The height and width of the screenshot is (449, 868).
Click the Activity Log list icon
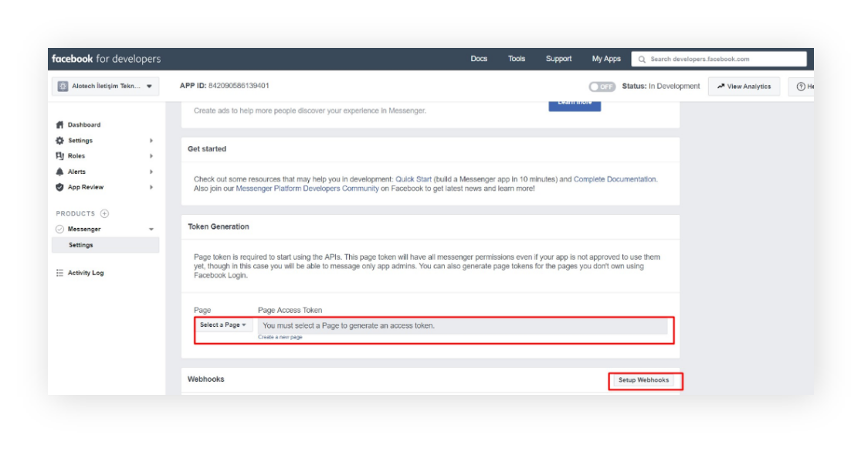point(59,273)
